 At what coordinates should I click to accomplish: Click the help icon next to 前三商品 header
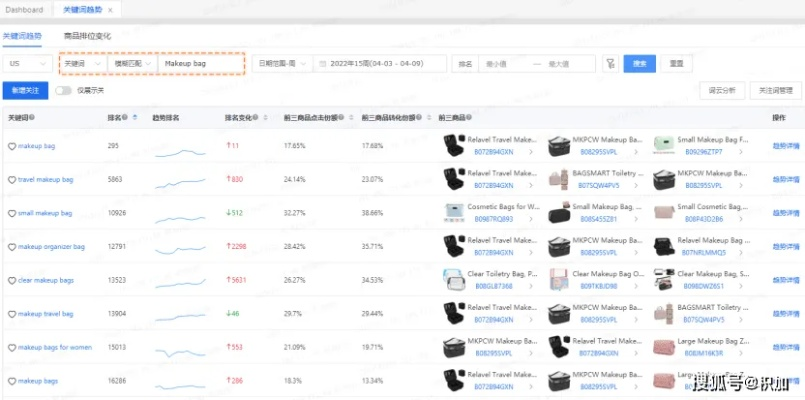(468, 118)
